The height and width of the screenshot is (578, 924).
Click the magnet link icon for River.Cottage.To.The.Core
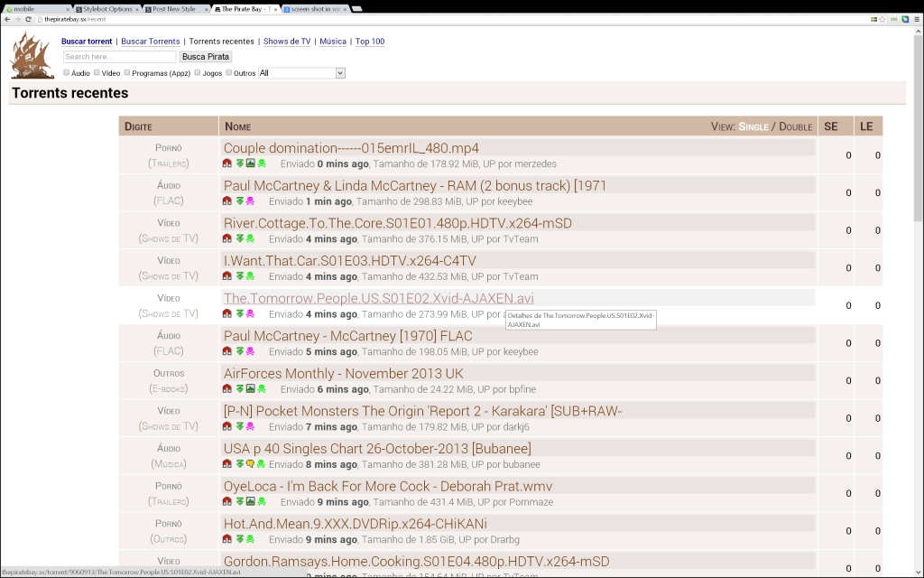click(226, 238)
